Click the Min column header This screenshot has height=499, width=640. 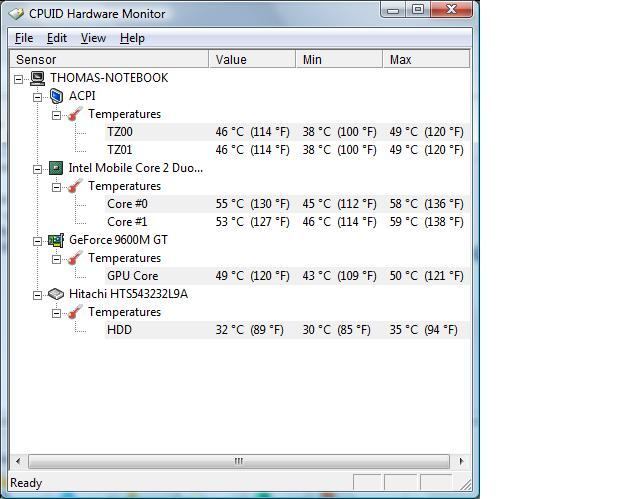click(339, 60)
